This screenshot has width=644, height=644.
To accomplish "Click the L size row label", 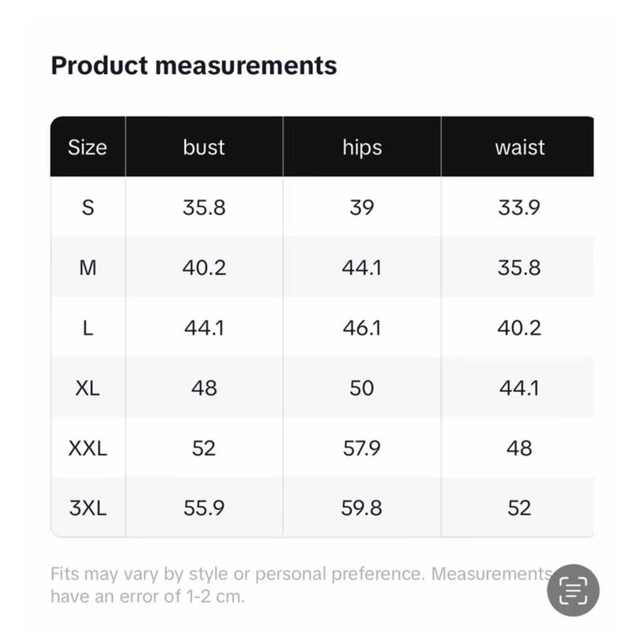I will tap(88, 328).
